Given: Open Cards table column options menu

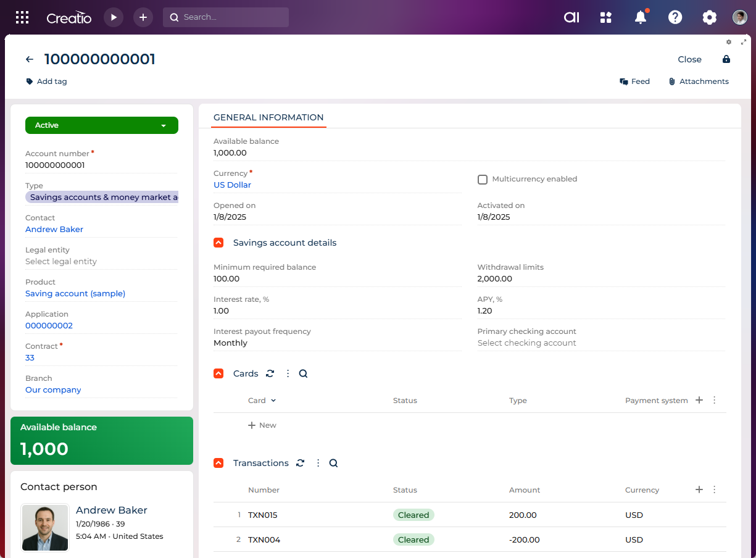Looking at the screenshot, I should [x=715, y=400].
